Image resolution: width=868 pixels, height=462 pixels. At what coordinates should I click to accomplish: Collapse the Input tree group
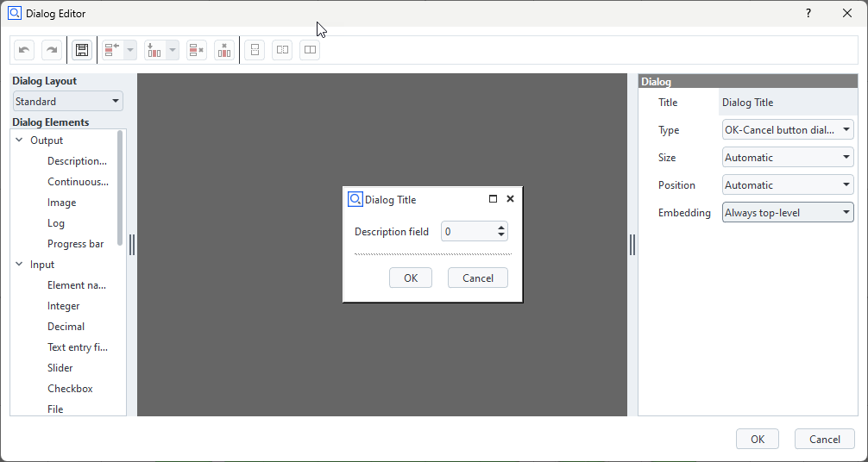pos(19,265)
